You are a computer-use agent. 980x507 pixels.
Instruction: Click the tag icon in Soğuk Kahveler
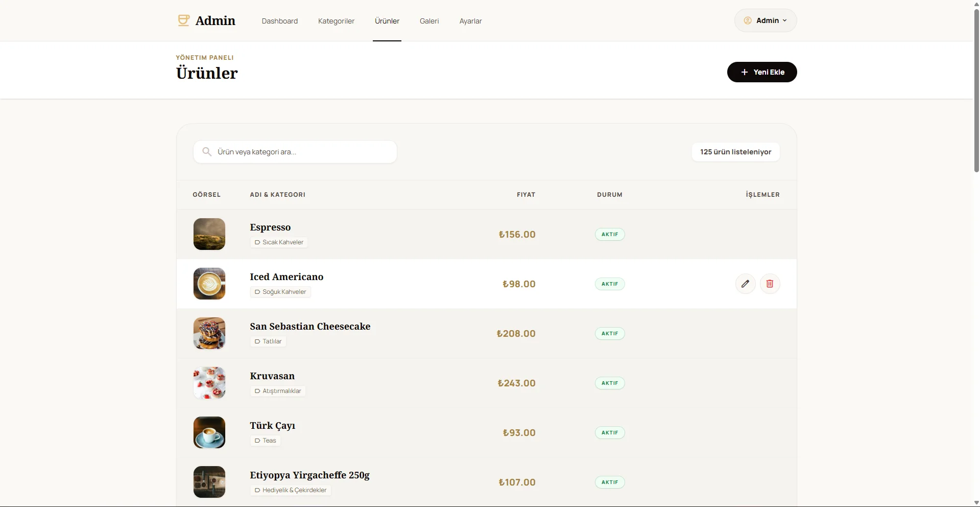click(257, 292)
